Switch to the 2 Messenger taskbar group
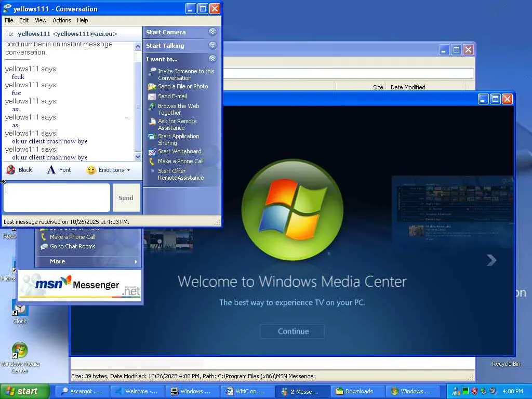The image size is (532, 399). (303, 391)
